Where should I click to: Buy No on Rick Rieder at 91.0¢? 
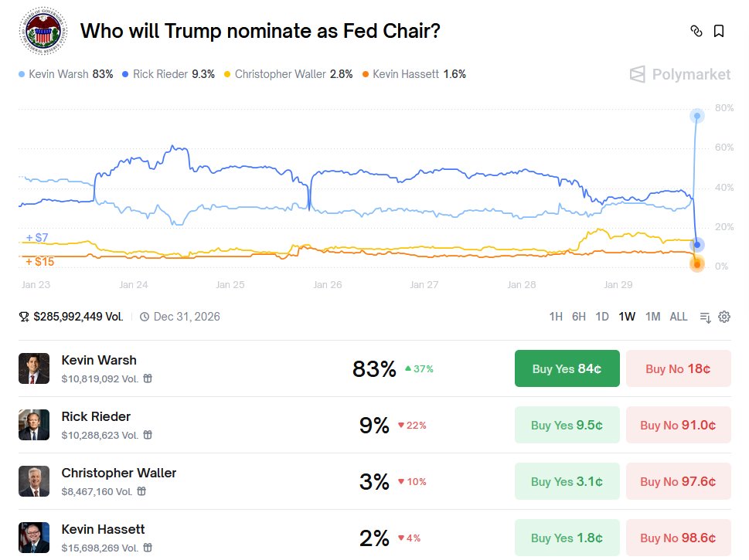(678, 425)
